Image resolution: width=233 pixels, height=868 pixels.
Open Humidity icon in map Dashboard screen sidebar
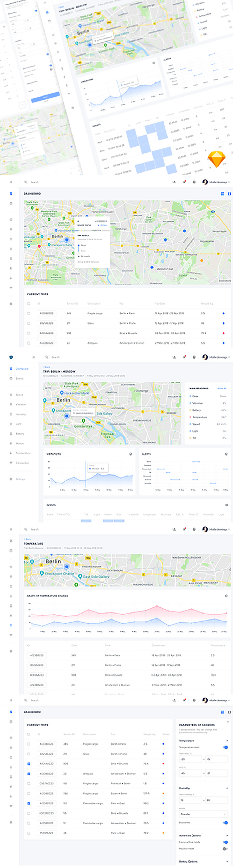click(11, 239)
